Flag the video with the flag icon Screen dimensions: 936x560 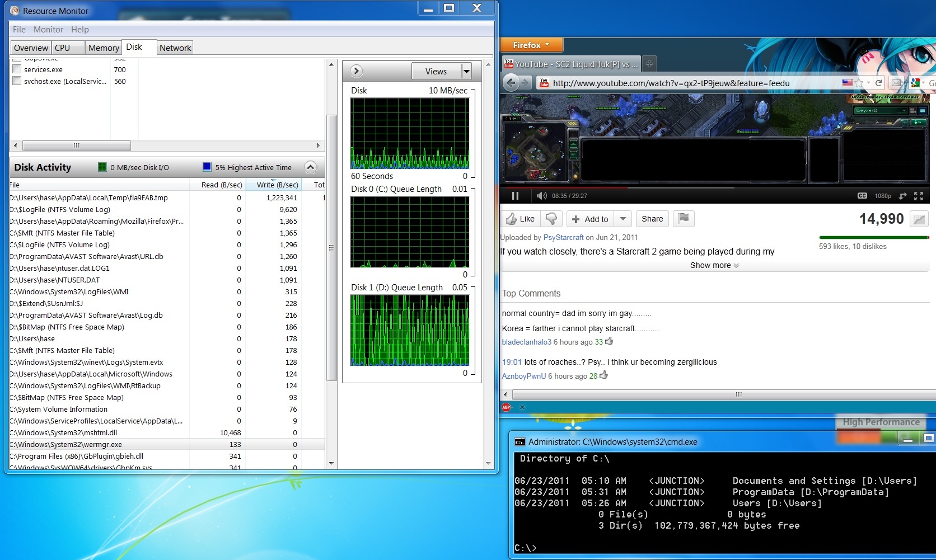(684, 219)
